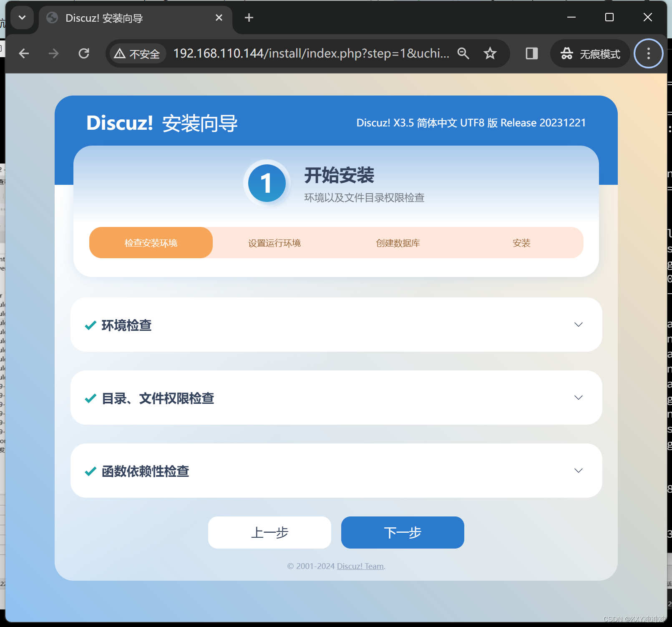Open a new browser tab
Image resolution: width=672 pixels, height=627 pixels.
pos(249,18)
